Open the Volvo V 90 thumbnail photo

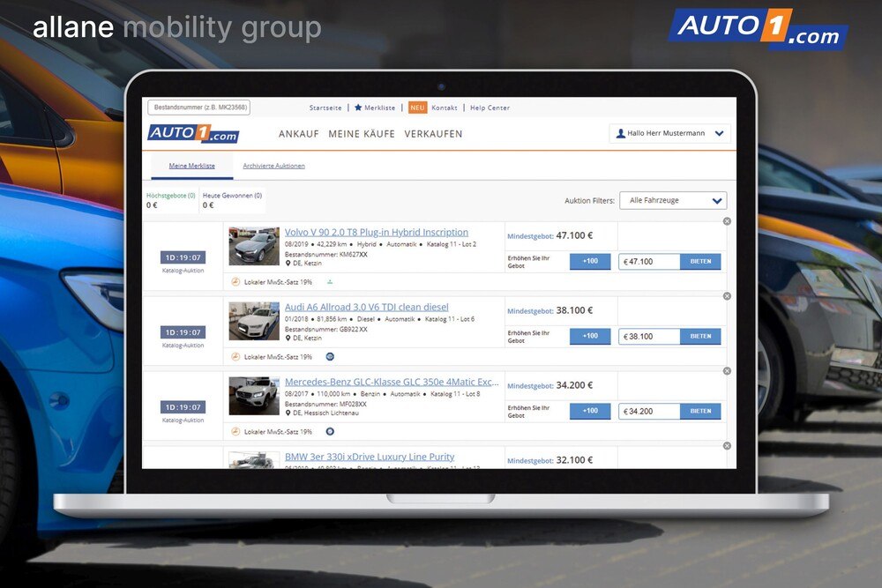click(x=254, y=246)
